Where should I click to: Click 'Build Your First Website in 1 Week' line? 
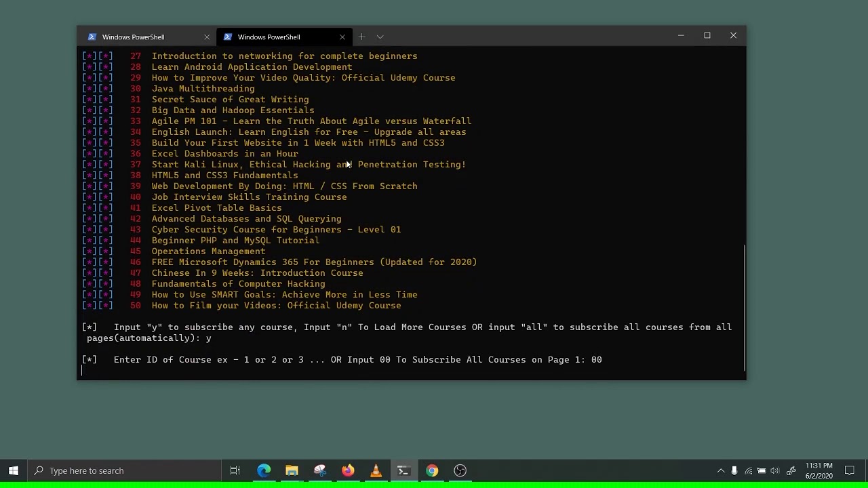[298, 143]
